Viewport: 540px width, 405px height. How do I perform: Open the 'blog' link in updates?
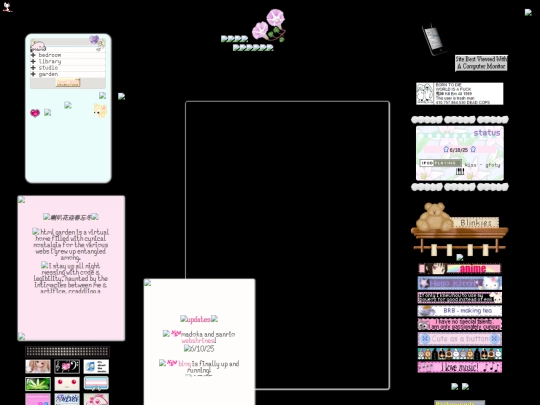tap(185, 363)
